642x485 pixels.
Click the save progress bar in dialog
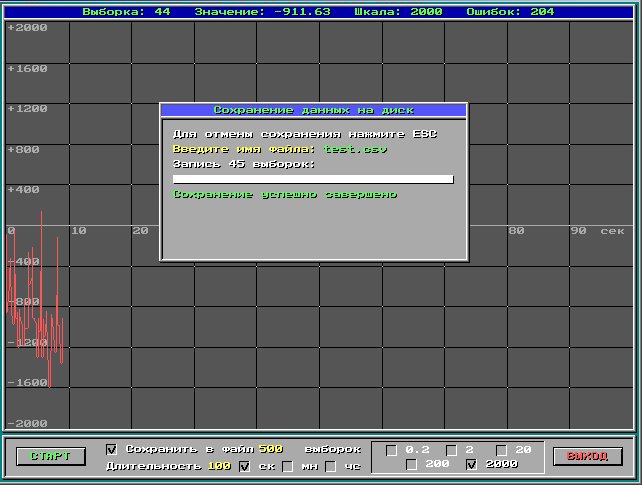point(313,180)
